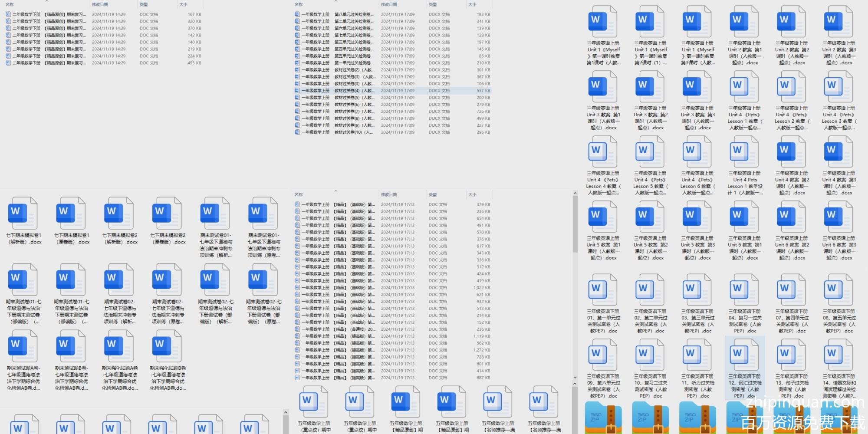Click scrollbar down arrow beside 一年级数学【精品】list

click(x=575, y=378)
